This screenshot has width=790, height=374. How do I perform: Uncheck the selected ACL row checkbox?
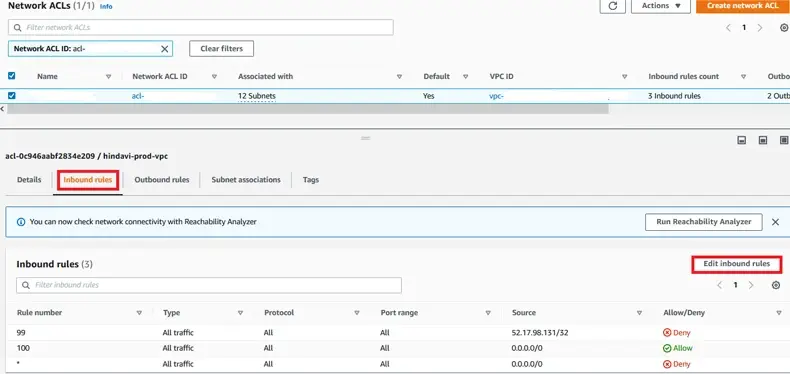point(12,96)
